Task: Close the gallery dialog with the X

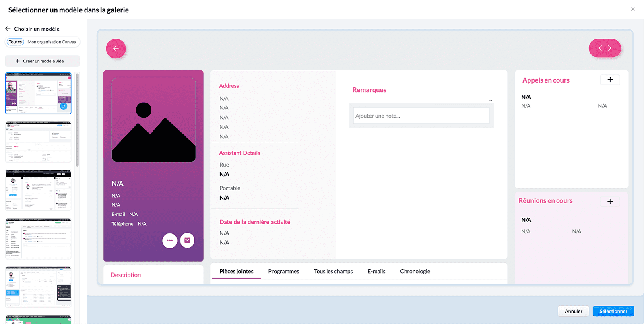Action: tap(633, 9)
